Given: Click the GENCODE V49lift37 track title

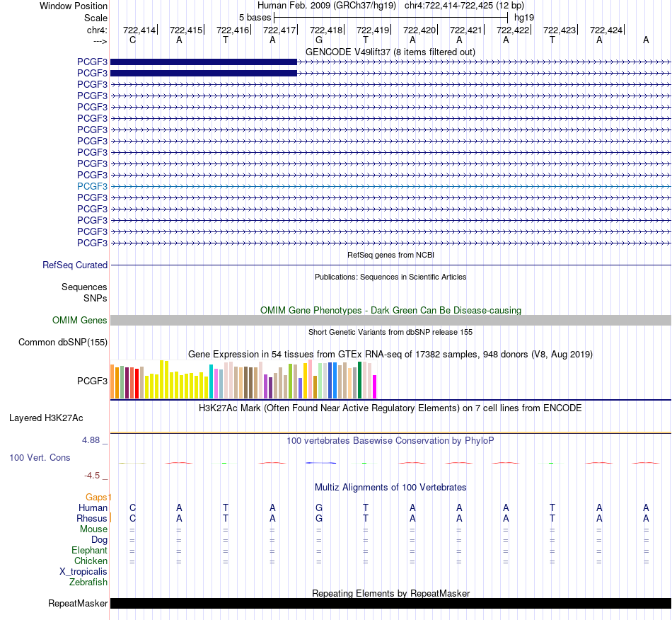Looking at the screenshot, I should click(390, 52).
